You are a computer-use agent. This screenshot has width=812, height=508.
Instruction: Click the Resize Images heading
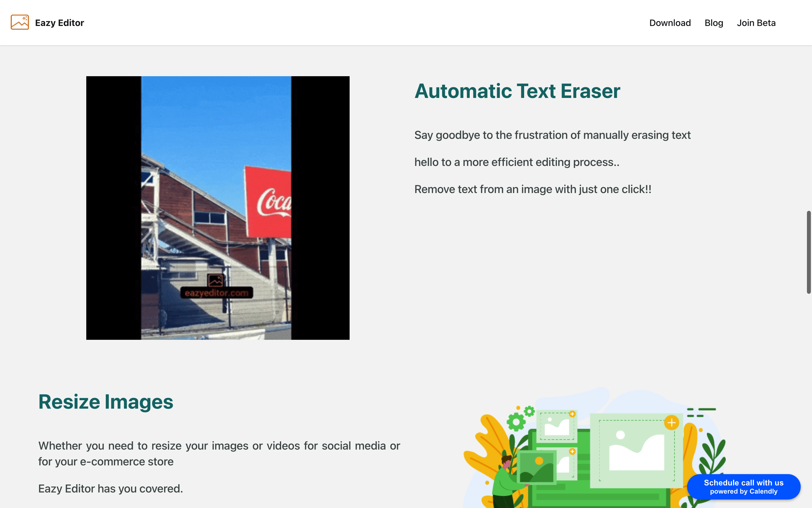coord(106,402)
